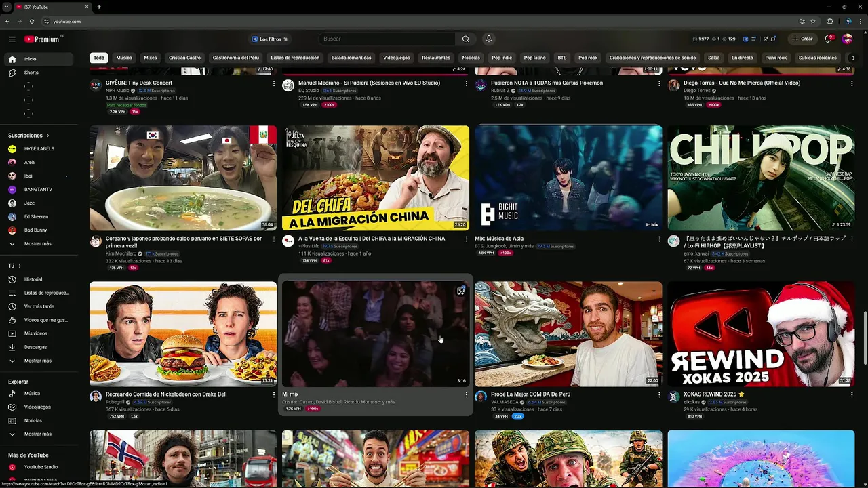Select the En directo chip

[x=742, y=58]
